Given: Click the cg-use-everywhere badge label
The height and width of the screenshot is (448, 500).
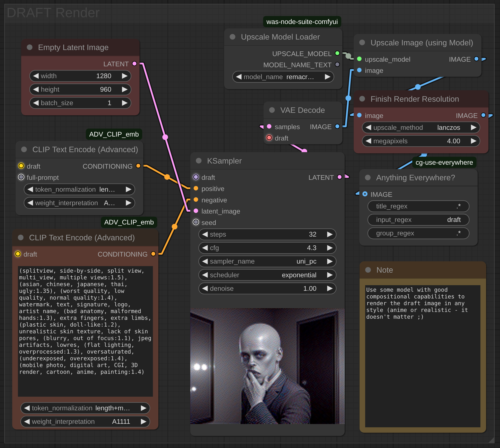Looking at the screenshot, I should [444, 162].
